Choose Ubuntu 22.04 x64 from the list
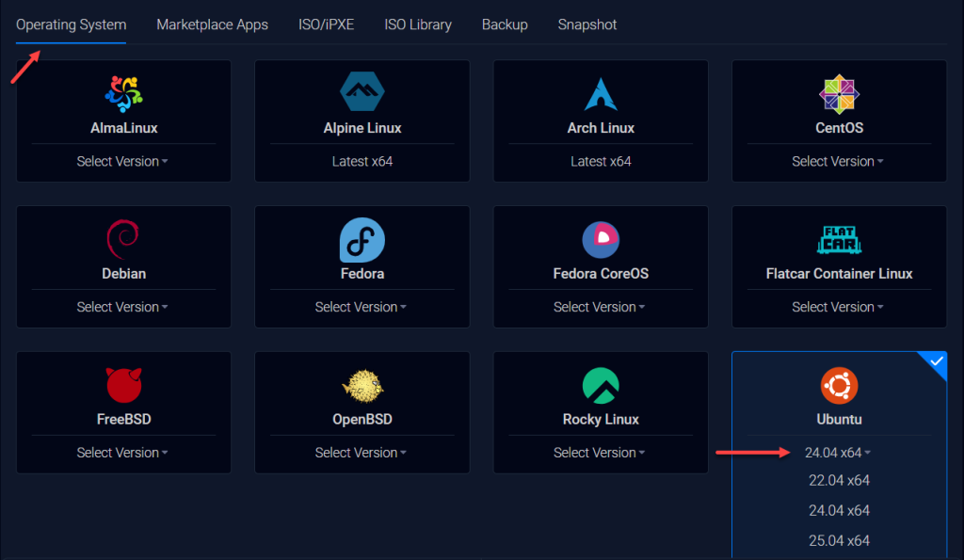Screen dimensions: 964x560 click(x=838, y=481)
